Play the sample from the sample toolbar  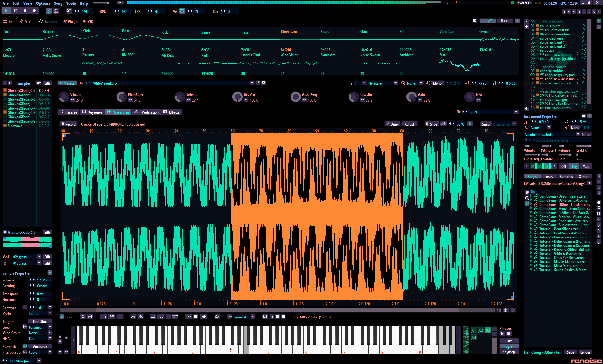tap(272, 317)
